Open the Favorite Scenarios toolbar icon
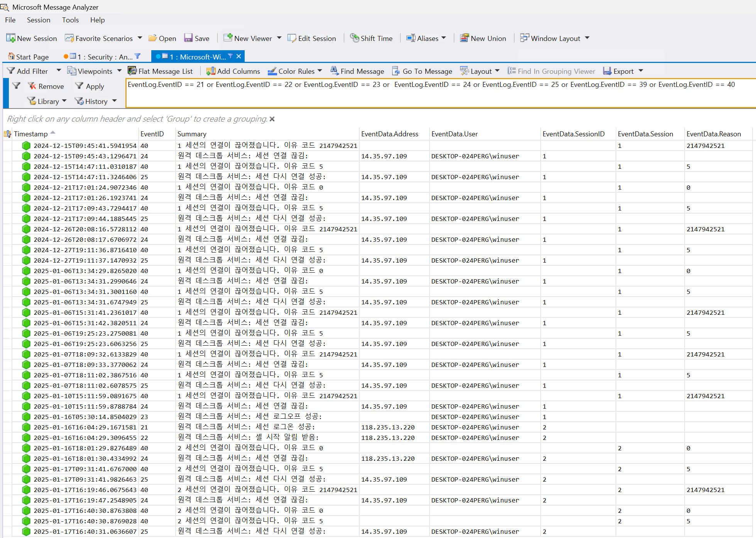The height and width of the screenshot is (538, 756). 69,38
